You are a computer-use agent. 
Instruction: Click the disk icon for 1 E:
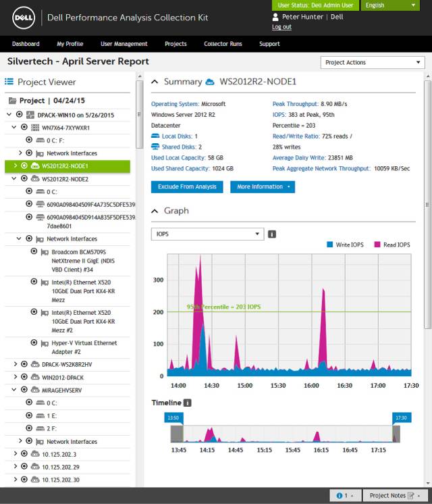pos(40,416)
